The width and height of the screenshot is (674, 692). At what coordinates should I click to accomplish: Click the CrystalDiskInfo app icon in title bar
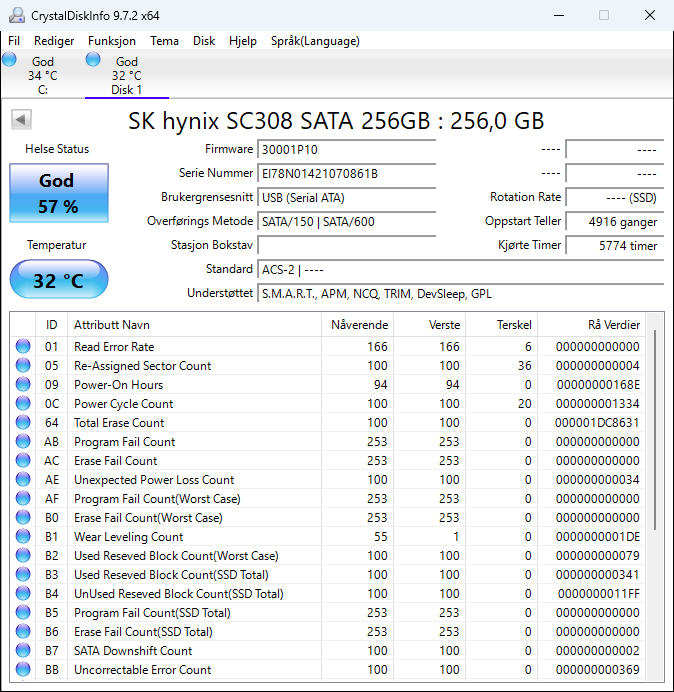(x=17, y=15)
